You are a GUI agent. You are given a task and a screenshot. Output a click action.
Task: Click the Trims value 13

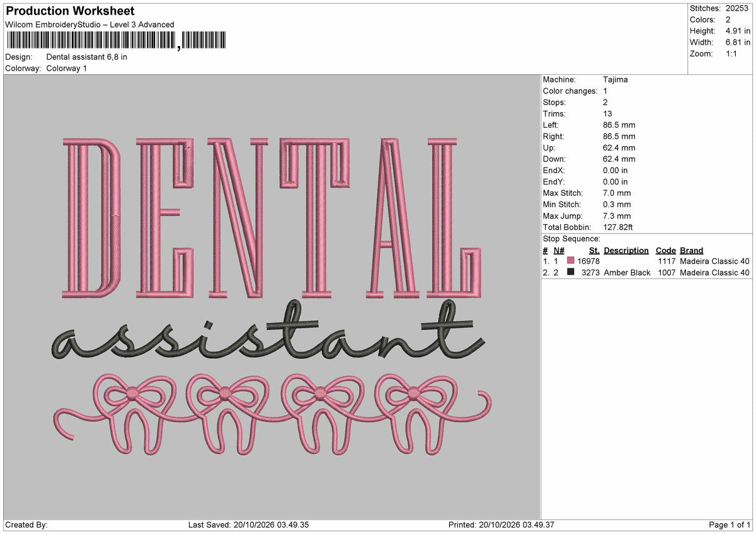click(x=607, y=113)
